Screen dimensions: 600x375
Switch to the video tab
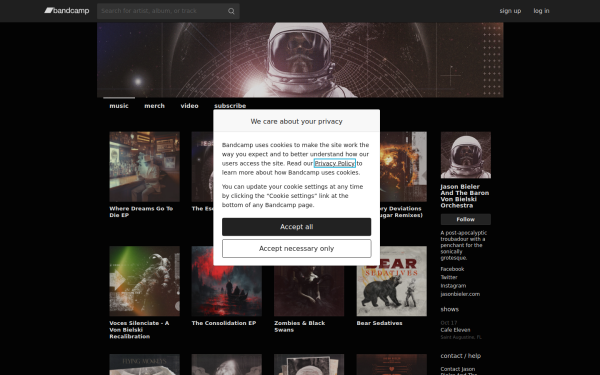[189, 106]
